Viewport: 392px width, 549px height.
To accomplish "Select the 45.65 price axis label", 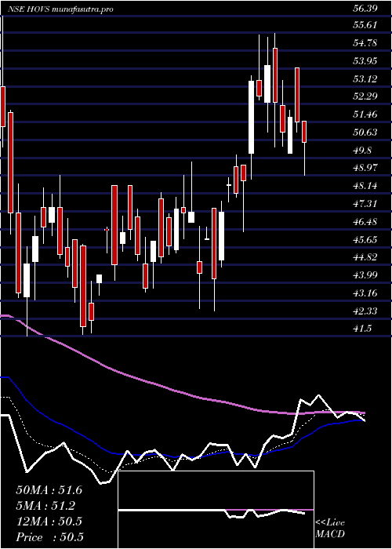I will click(365, 240).
